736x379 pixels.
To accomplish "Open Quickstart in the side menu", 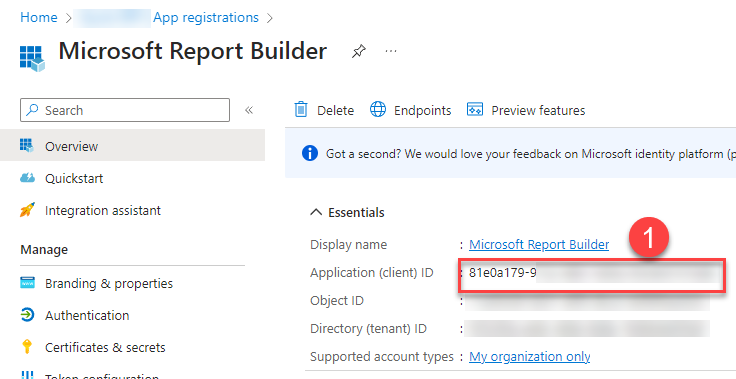I will pyautogui.click(x=74, y=178).
